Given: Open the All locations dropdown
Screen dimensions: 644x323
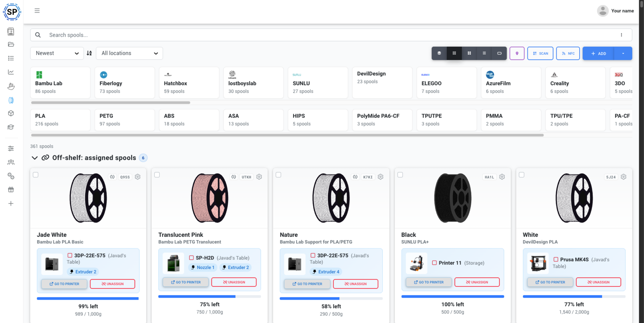Looking at the screenshot, I should click(x=129, y=53).
